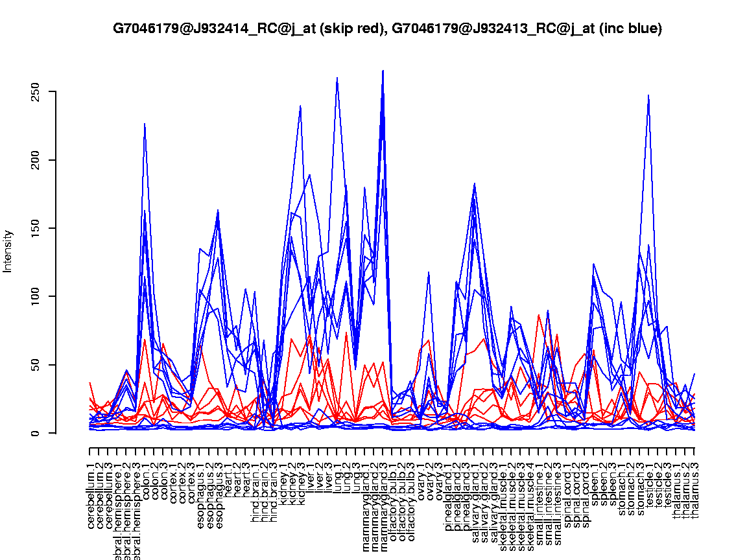Select the testicle.1 x-axis label
747x560 pixels.
click(x=649, y=482)
